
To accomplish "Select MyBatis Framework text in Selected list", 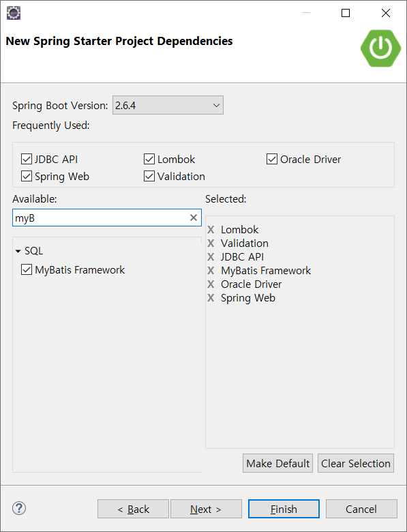I will [266, 270].
